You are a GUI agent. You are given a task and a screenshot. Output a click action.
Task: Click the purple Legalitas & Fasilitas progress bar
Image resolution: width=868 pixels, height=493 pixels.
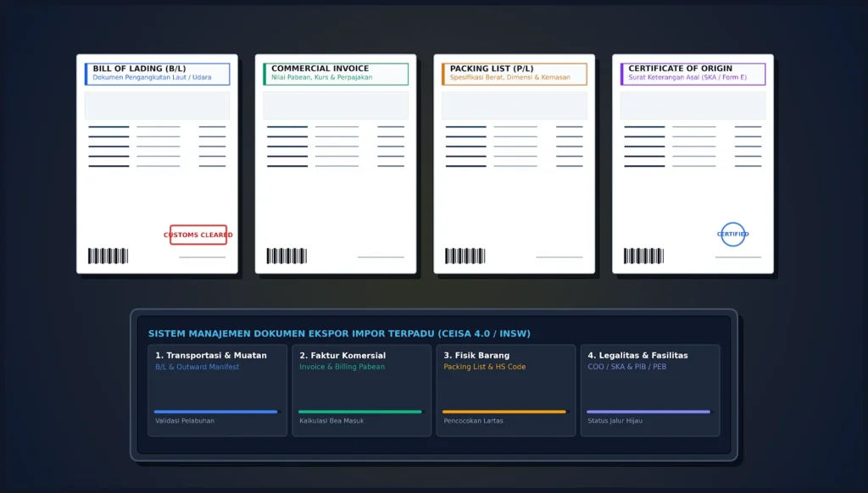coord(648,412)
